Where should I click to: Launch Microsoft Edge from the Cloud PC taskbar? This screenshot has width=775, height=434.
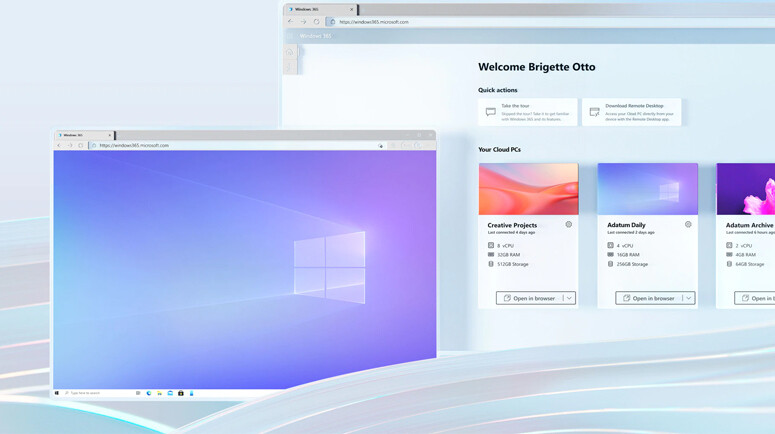point(149,393)
